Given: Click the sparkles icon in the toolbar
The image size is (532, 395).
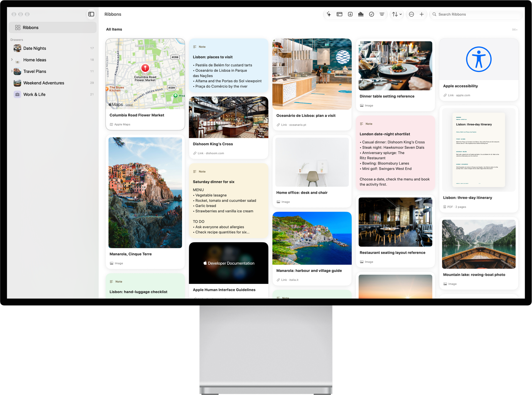Looking at the screenshot, I should click(329, 14).
